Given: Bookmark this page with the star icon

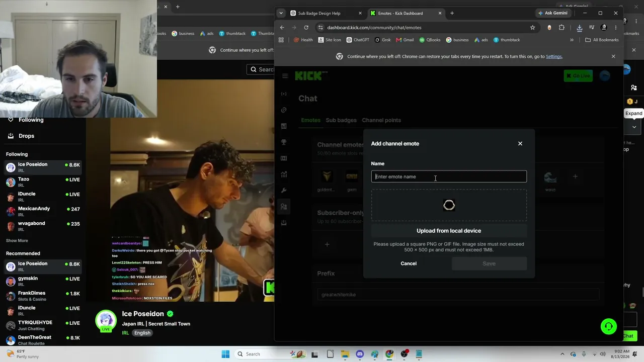Looking at the screenshot, I should coord(532,28).
